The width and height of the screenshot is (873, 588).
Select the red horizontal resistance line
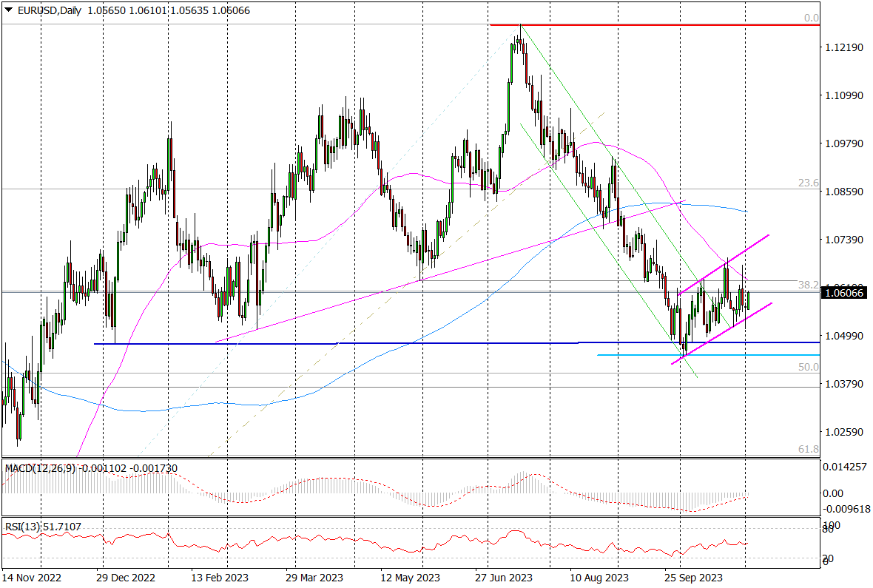[x=654, y=25]
